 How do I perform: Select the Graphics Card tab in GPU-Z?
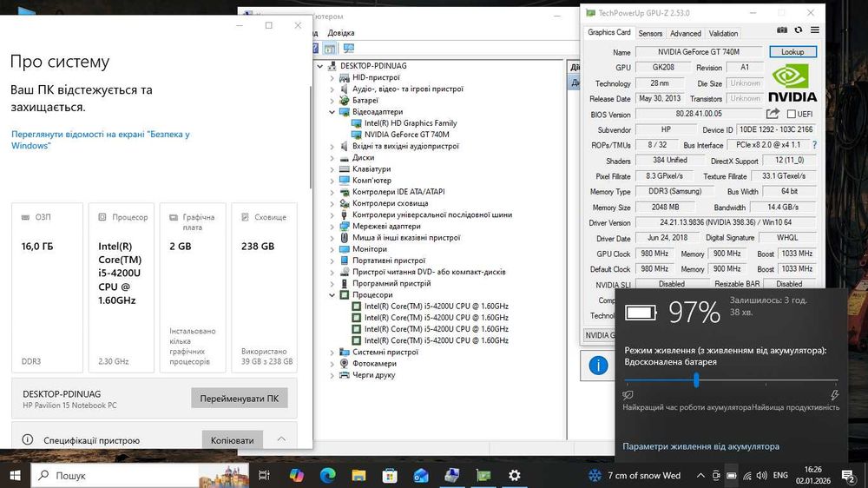click(609, 32)
